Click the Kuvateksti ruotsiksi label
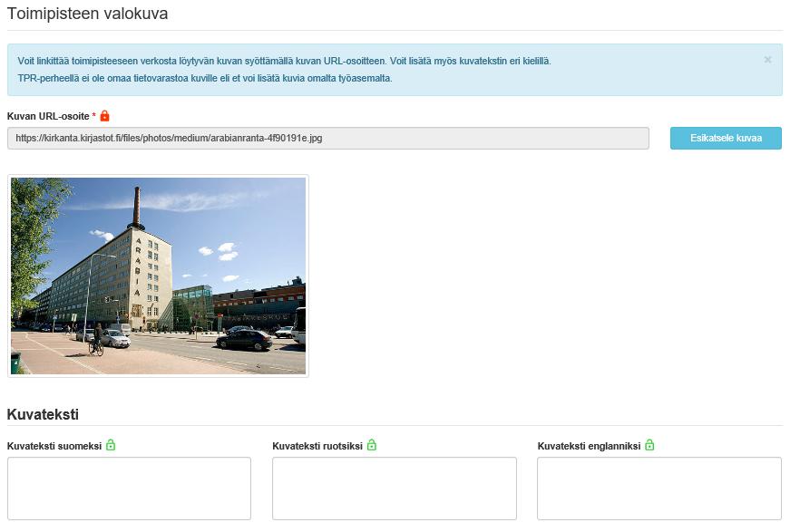Image resolution: width=800 pixels, height=532 pixels. click(x=317, y=446)
